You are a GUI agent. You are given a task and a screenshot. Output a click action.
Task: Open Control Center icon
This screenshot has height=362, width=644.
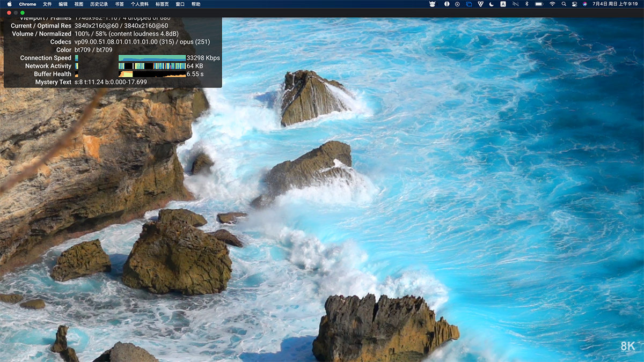click(574, 4)
